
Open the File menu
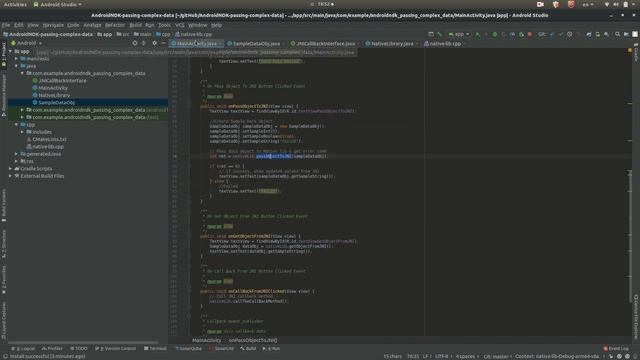(6, 25)
